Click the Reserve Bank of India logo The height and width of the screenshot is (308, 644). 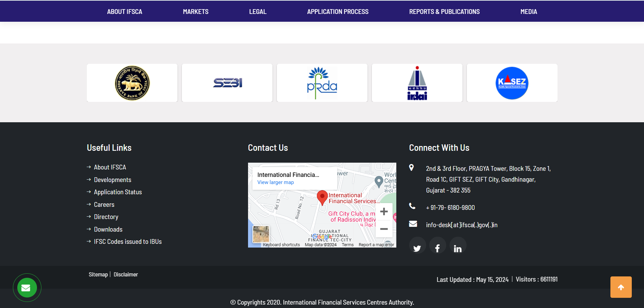[132, 83]
